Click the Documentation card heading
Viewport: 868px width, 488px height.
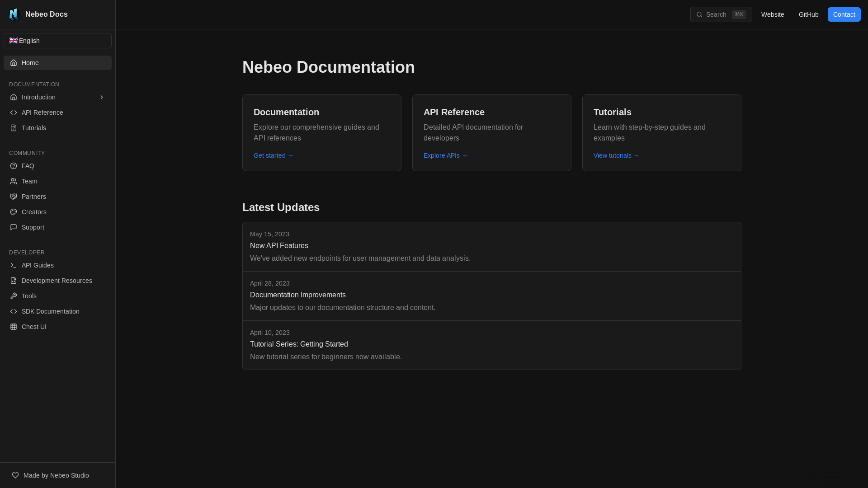coord(286,112)
